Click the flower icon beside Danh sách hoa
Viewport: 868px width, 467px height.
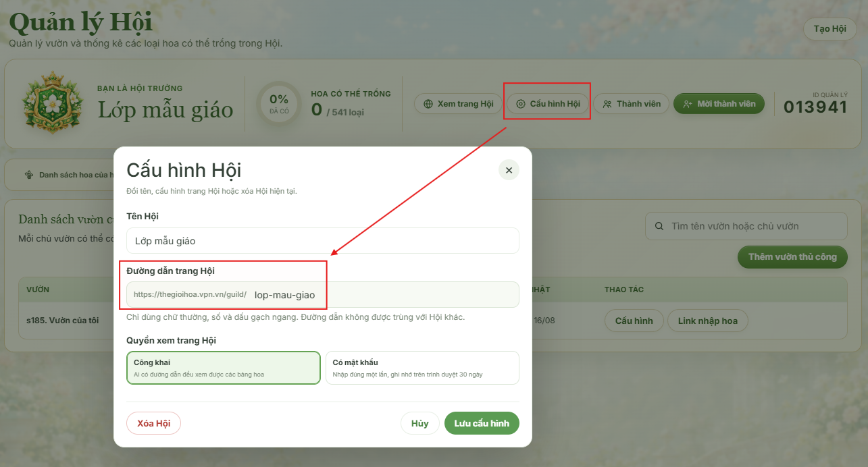[x=29, y=175]
